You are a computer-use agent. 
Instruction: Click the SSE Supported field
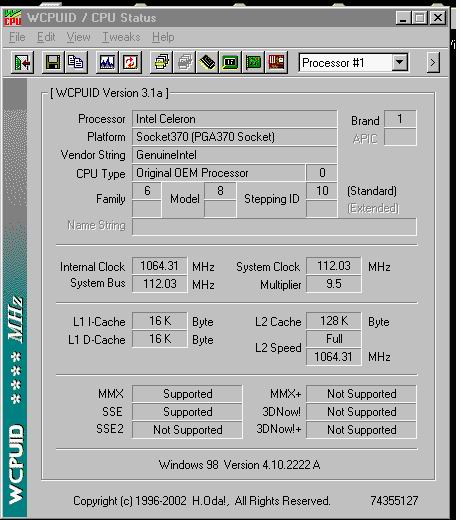(x=187, y=412)
